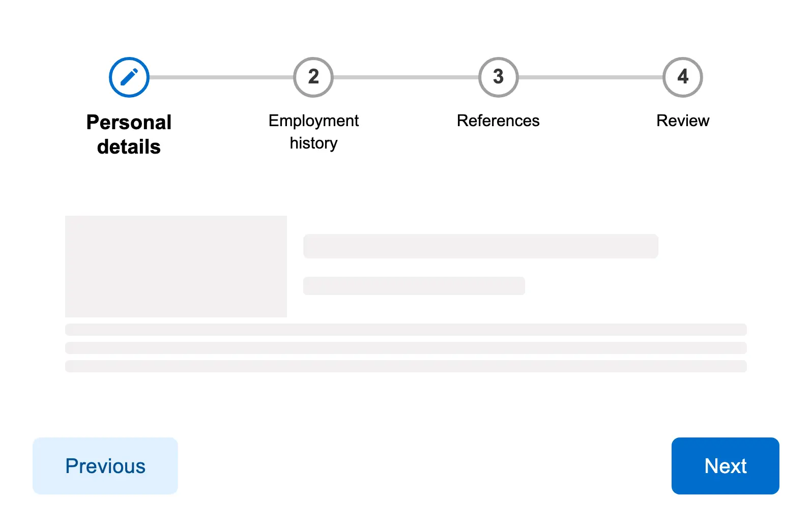Click the short placeholder subtitle bar
Image resolution: width=812 pixels, height=527 pixels.
[414, 286]
